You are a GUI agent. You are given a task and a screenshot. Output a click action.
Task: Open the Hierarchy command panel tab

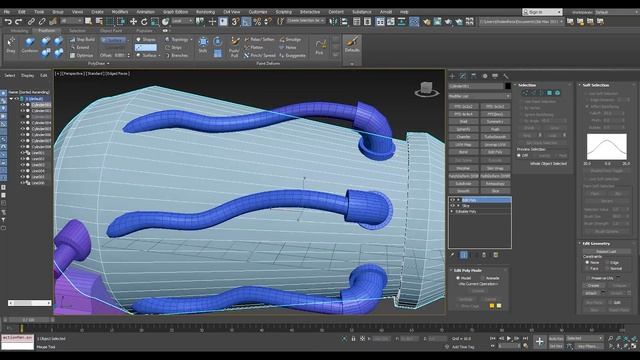coord(473,76)
